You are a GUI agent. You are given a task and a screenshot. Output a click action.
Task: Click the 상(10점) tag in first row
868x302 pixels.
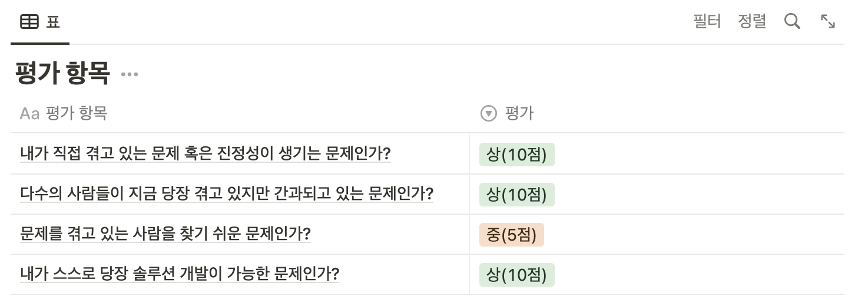point(517,155)
